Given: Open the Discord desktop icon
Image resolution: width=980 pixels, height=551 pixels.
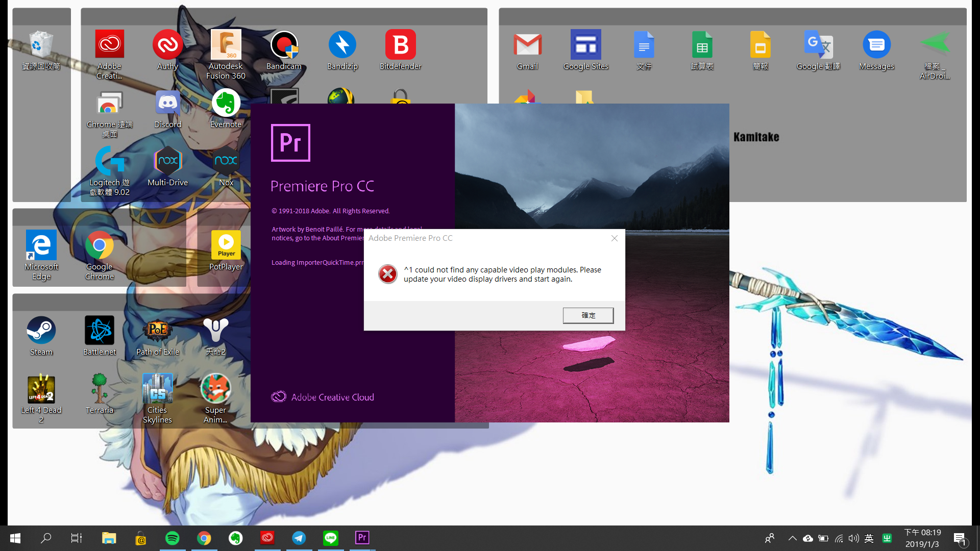Looking at the screenshot, I should [x=167, y=109].
